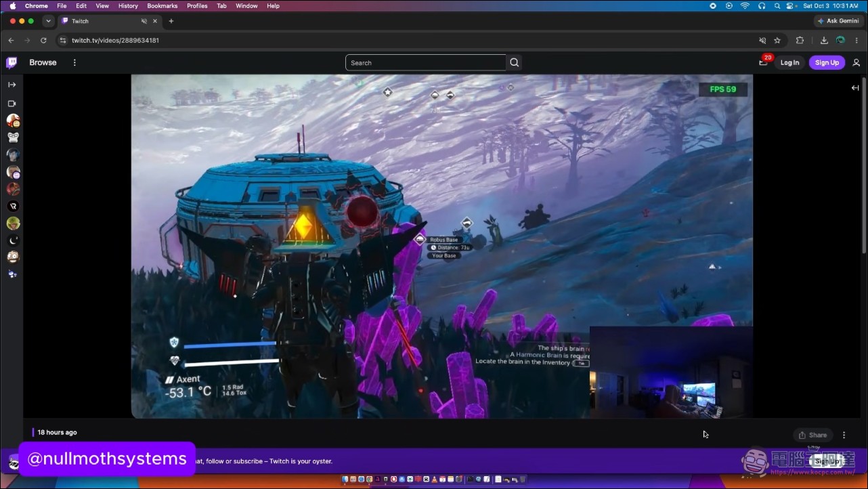Open the View menu
This screenshot has width=868, height=489.
pyautogui.click(x=102, y=5)
